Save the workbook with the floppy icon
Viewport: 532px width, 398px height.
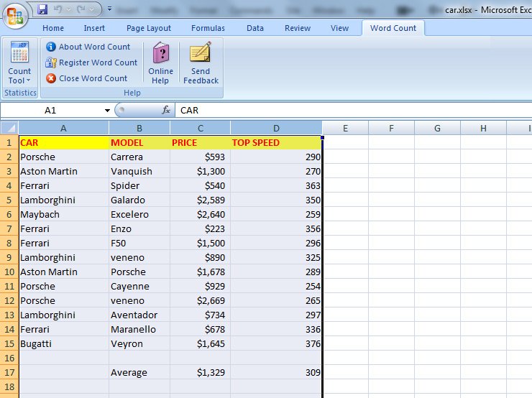point(42,9)
